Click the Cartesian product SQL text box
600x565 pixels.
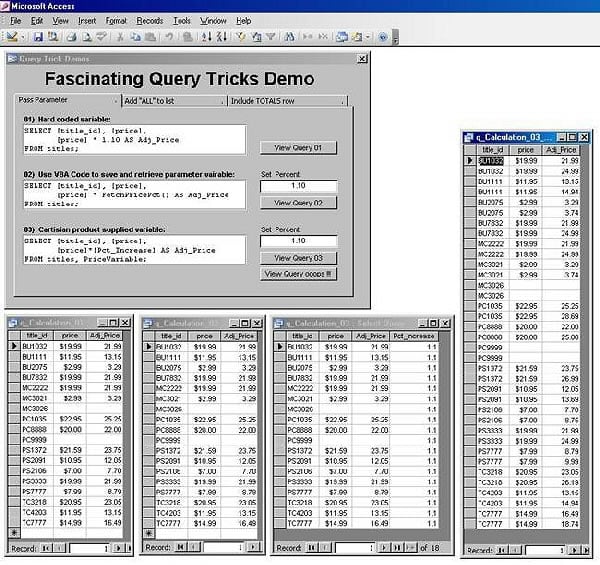134,250
